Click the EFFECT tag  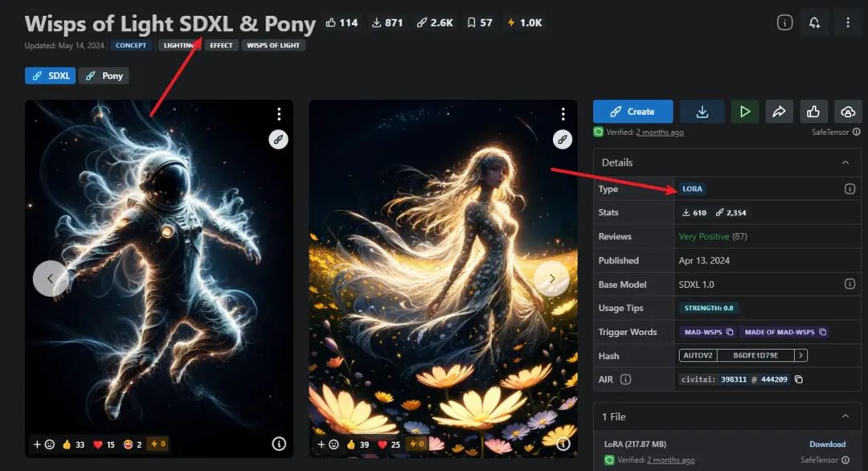(x=221, y=45)
